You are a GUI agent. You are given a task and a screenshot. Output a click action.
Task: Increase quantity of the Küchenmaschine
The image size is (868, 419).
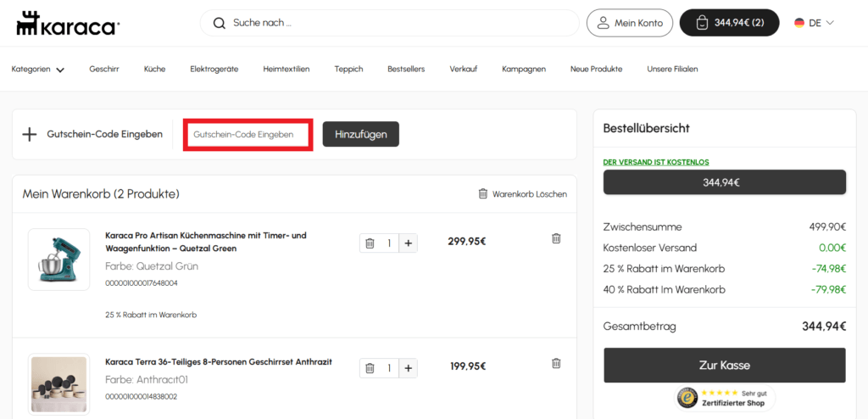[x=408, y=243]
